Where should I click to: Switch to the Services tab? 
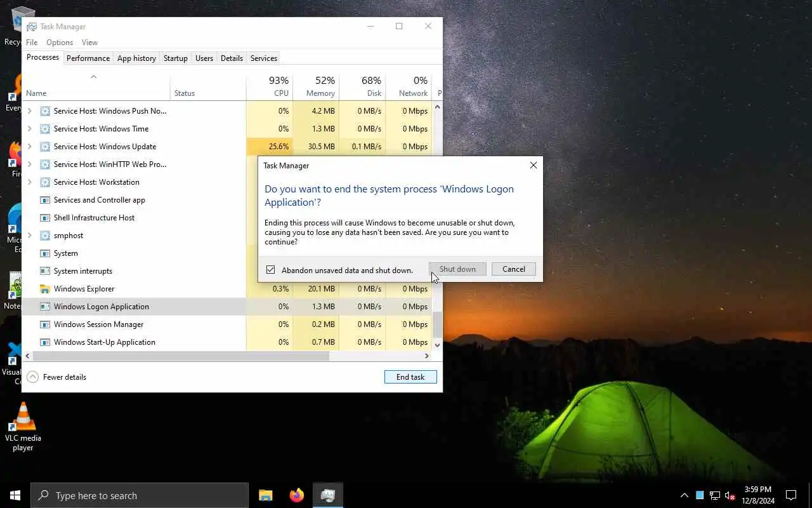click(264, 58)
